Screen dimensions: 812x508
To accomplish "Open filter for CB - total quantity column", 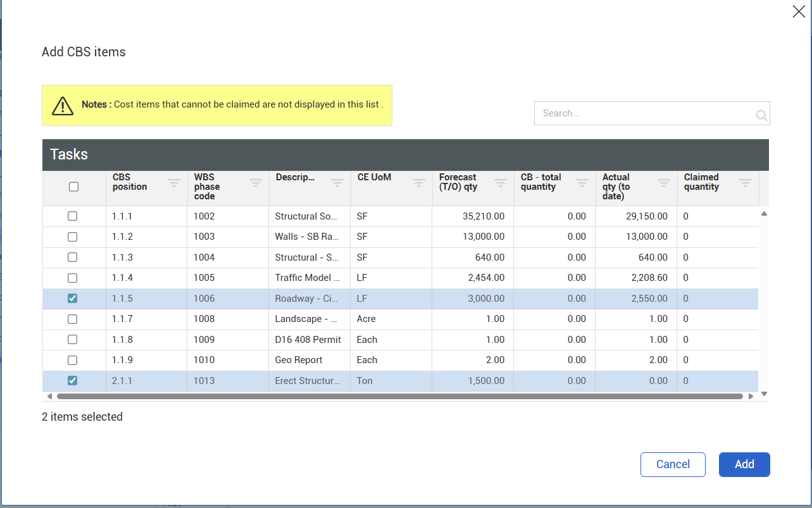I will tap(582, 183).
